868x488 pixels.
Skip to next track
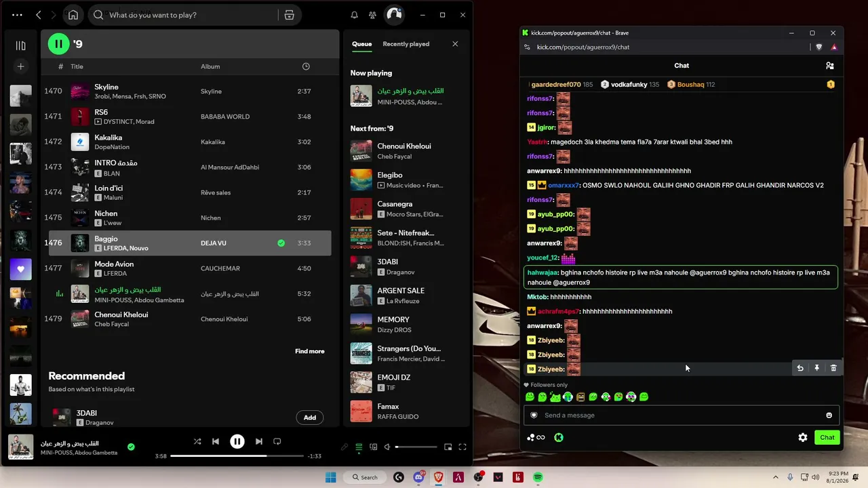(258, 441)
